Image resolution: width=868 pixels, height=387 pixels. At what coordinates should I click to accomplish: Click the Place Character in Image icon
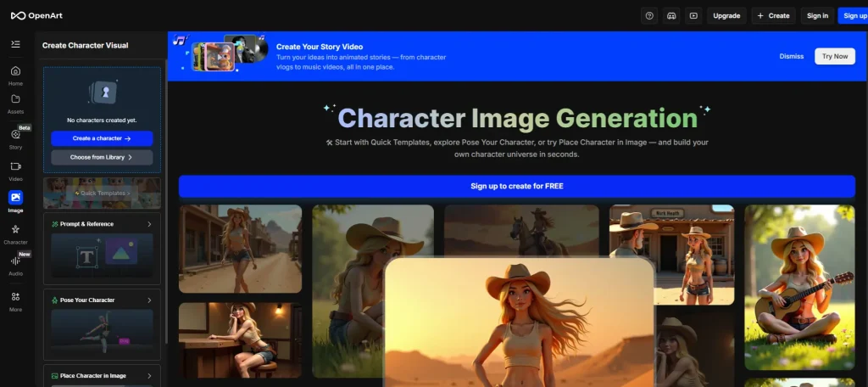click(x=54, y=376)
